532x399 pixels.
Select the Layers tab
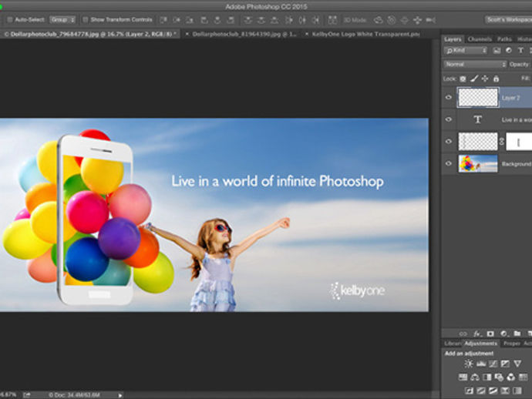[453, 39]
